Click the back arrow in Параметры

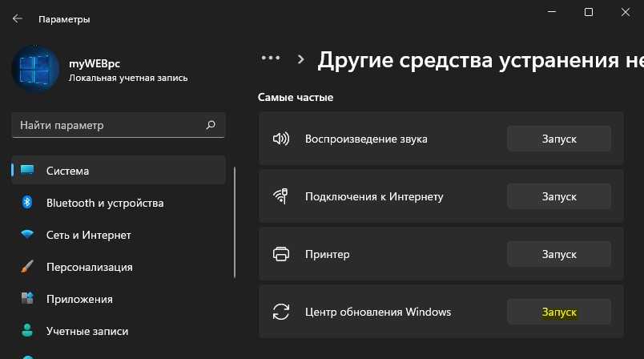[x=18, y=18]
